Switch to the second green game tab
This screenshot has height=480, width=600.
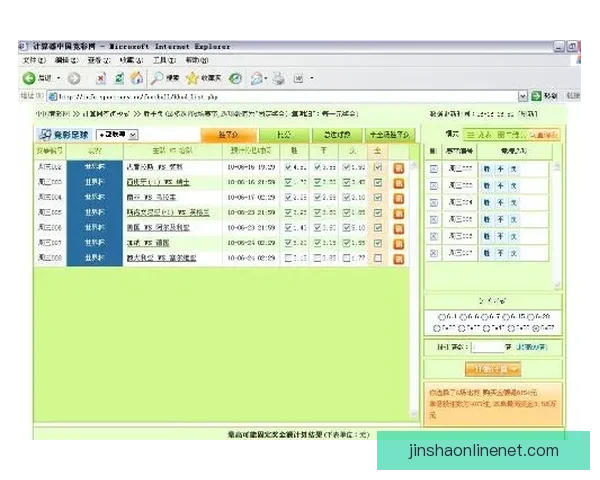[x=284, y=135]
